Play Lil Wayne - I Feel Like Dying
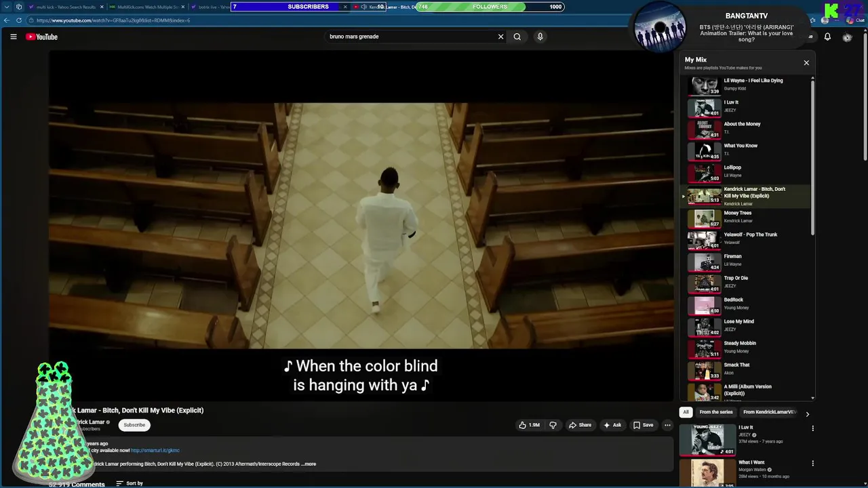Image resolution: width=868 pixels, height=488 pixels. (x=749, y=85)
